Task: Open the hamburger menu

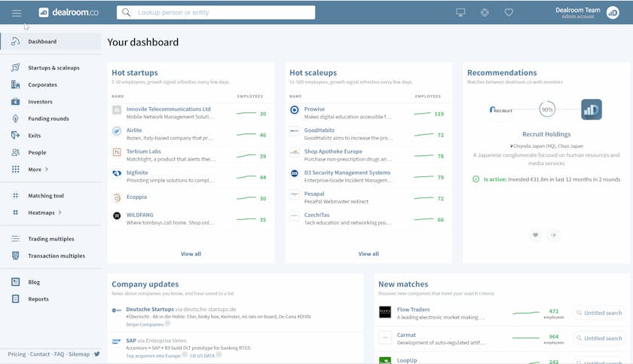Action: [x=17, y=13]
